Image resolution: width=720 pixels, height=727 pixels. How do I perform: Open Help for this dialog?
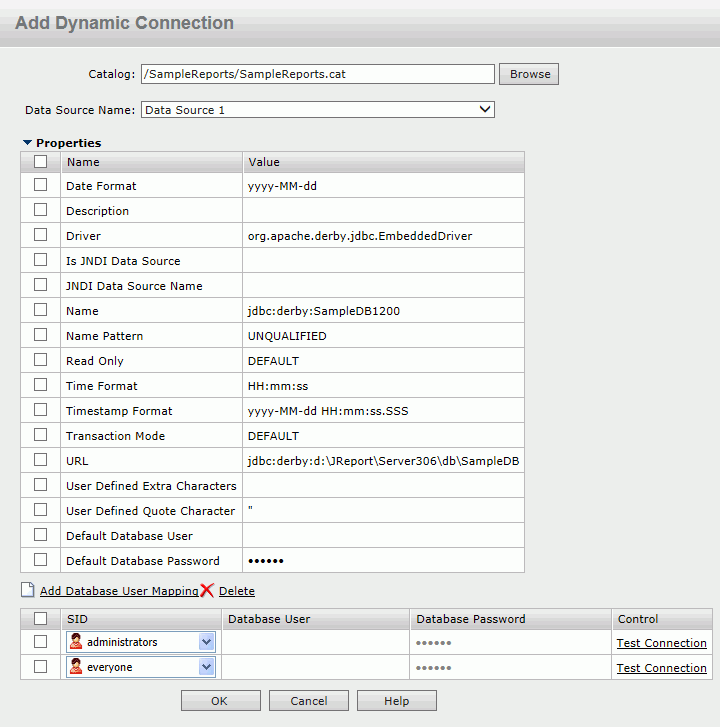tap(396, 701)
